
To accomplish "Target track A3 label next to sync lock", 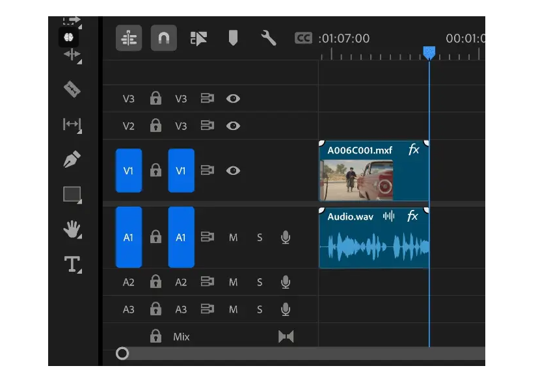I will tap(181, 309).
